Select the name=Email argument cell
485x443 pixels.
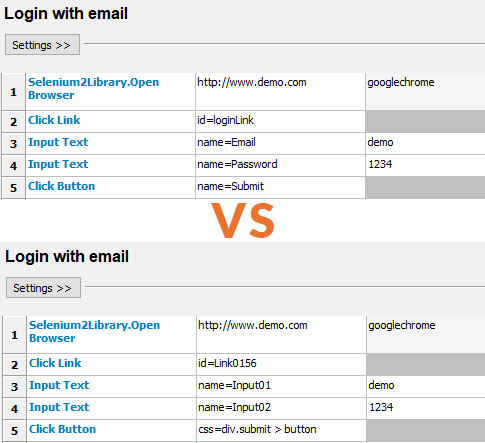(280, 144)
